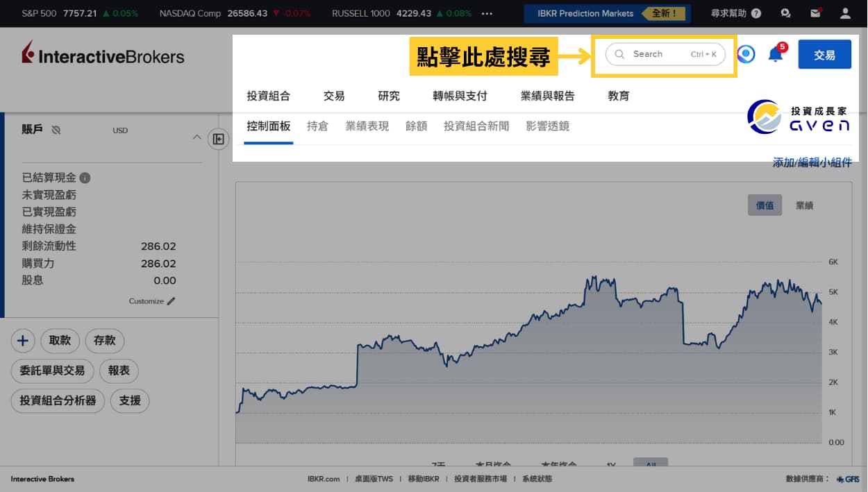Click the S&P 500 ticker

click(80, 13)
